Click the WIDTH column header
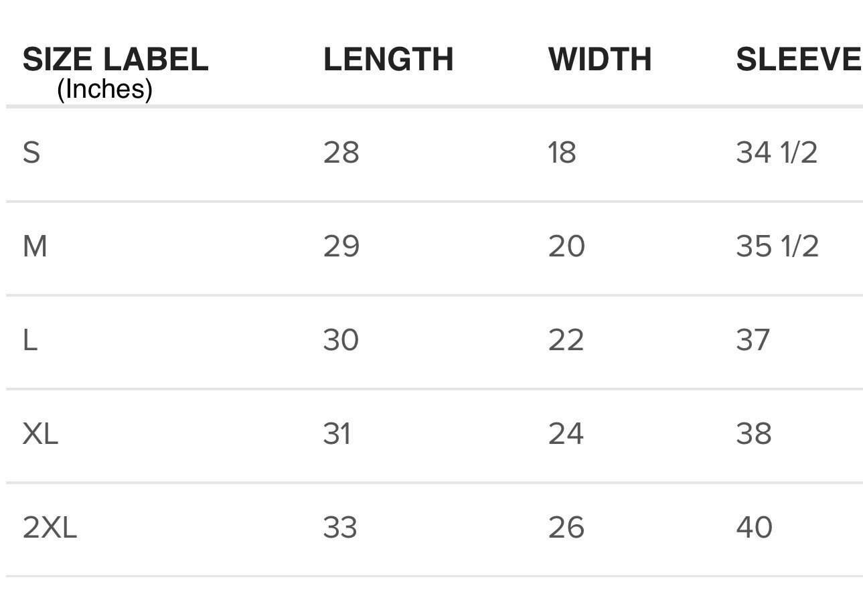 [600, 60]
